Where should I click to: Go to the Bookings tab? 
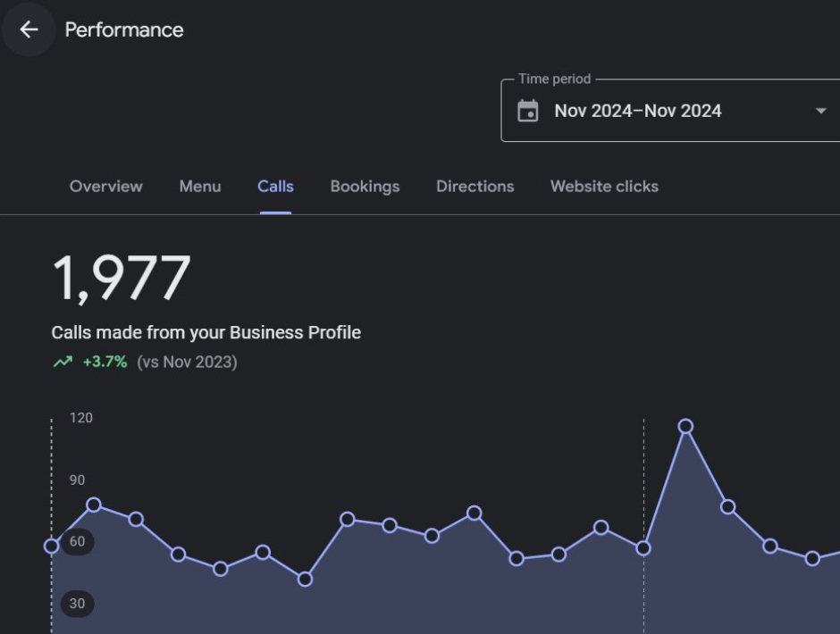[x=365, y=187]
